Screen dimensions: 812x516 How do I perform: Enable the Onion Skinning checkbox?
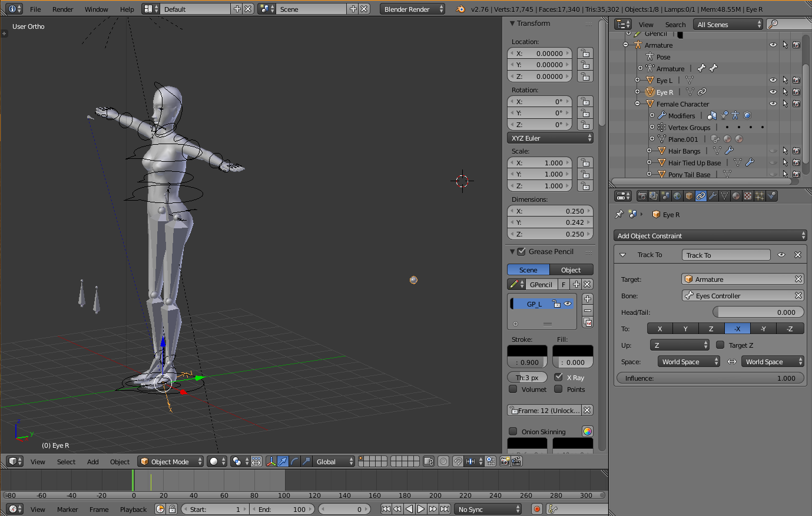click(513, 431)
